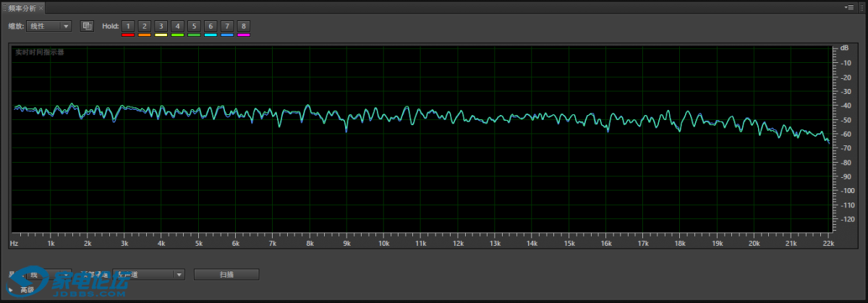Click the cyan swatch under Hold 6
The height and width of the screenshot is (303, 868).
[210, 35]
